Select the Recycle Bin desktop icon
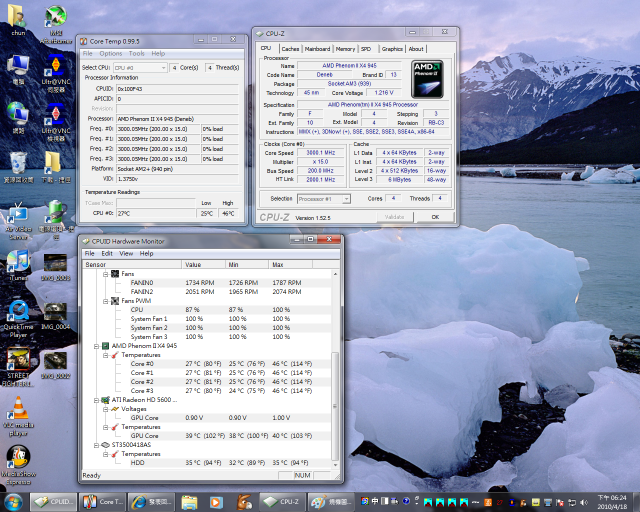 point(18,167)
